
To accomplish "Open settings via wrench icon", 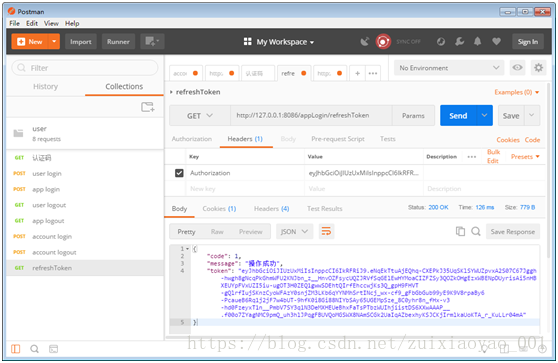I will coord(459,42).
